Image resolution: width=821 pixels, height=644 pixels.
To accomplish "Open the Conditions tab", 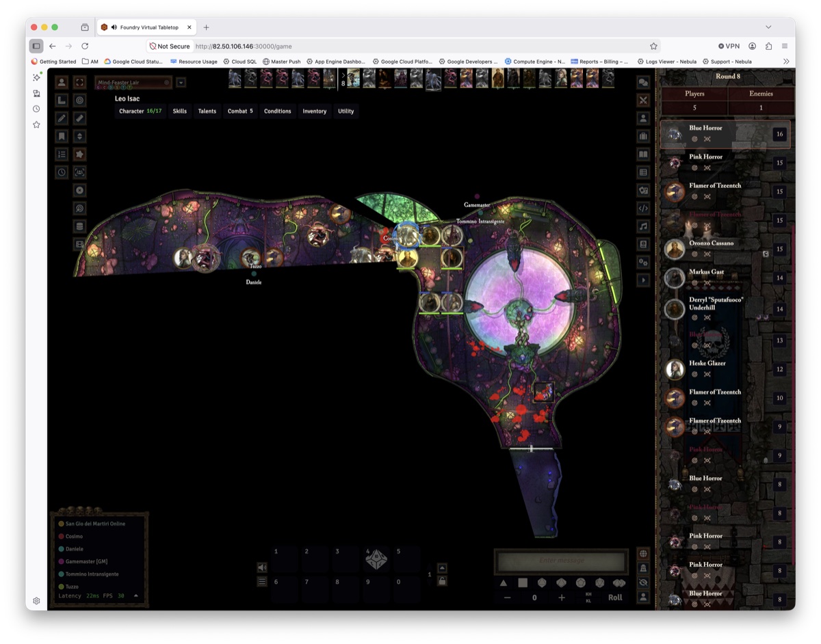I will (277, 111).
